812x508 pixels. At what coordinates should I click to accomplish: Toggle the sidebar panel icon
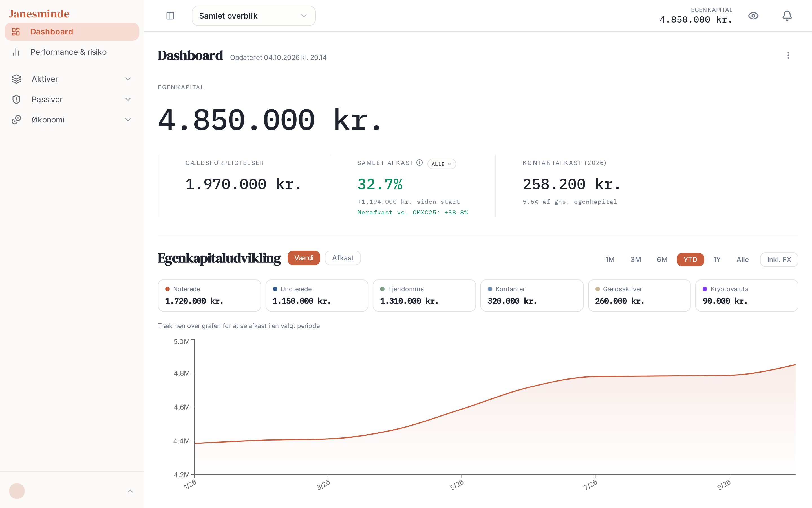(170, 16)
